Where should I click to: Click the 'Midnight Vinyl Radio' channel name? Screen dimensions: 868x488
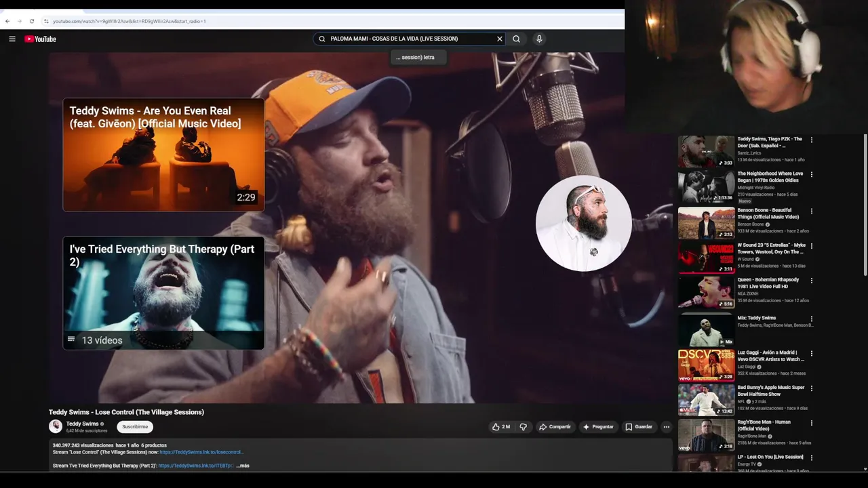(755, 188)
